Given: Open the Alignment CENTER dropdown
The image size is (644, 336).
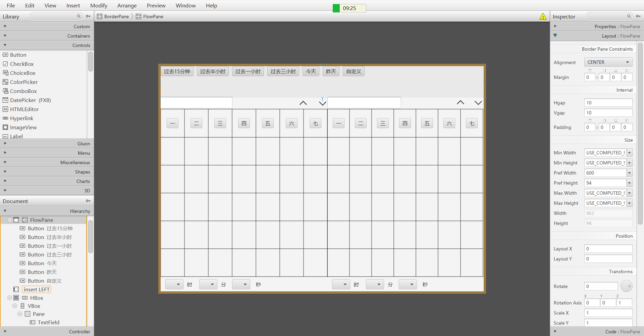Looking at the screenshot, I should (608, 62).
